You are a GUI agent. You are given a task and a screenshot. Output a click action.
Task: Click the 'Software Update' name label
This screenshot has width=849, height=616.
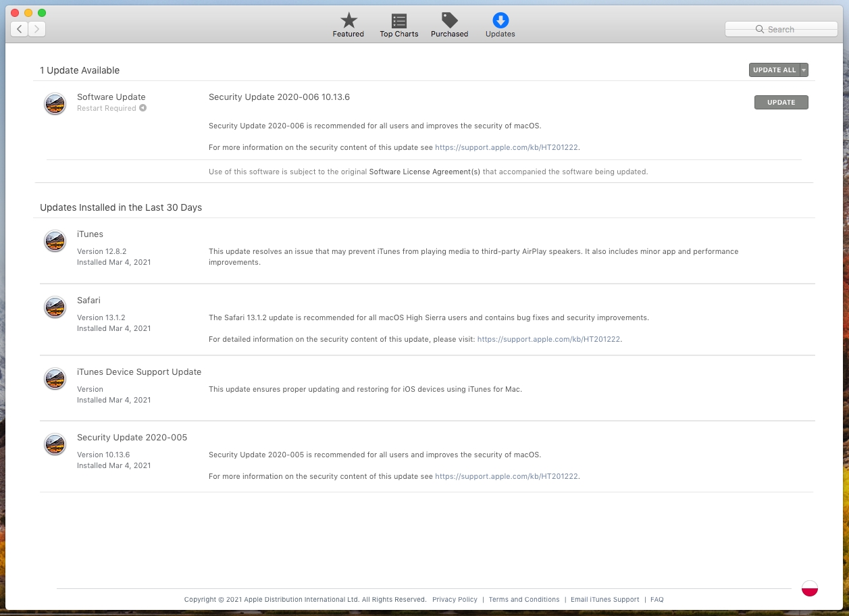[x=111, y=97]
